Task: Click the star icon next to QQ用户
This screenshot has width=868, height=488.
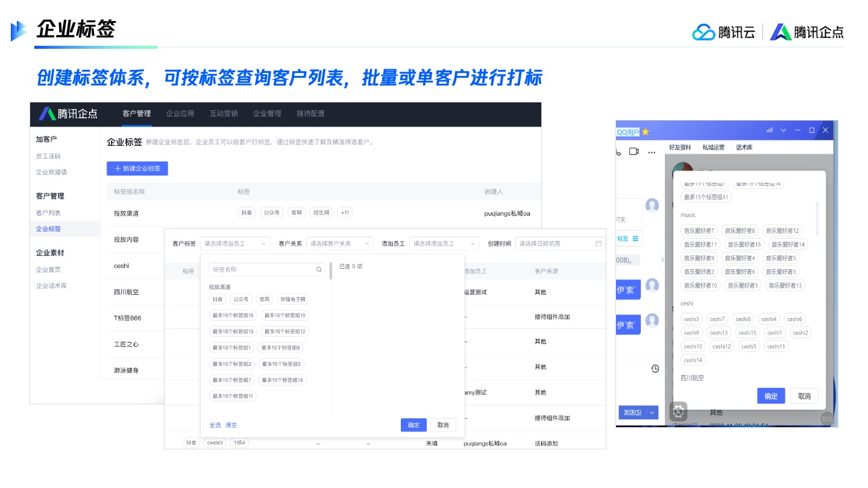Action: (646, 132)
